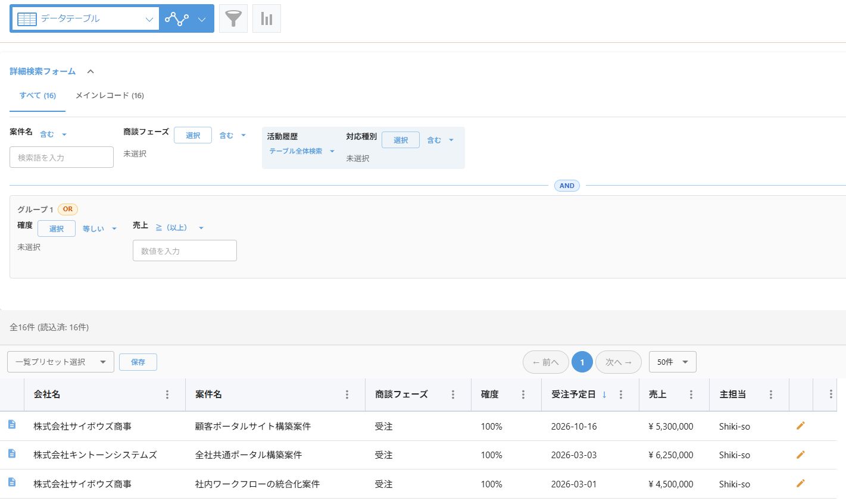Toggle the AND operator between condition groups
This screenshot has width=846, height=504.
tap(567, 186)
